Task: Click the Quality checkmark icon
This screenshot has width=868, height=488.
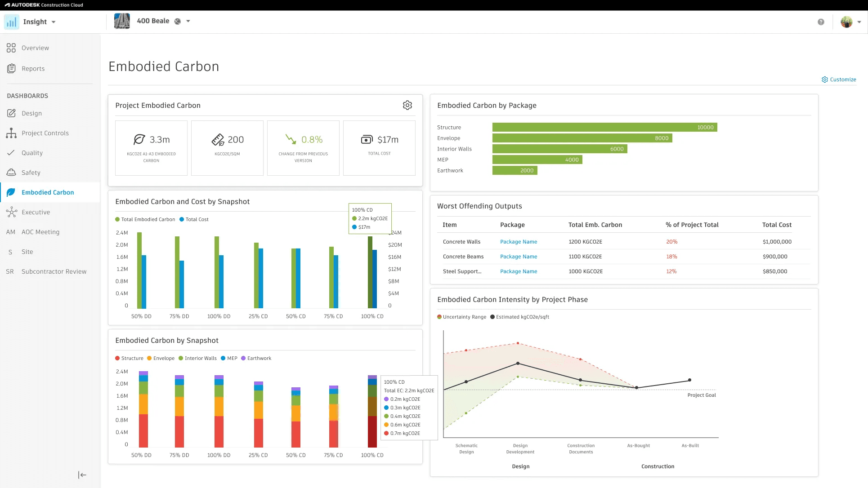Action: [11, 153]
